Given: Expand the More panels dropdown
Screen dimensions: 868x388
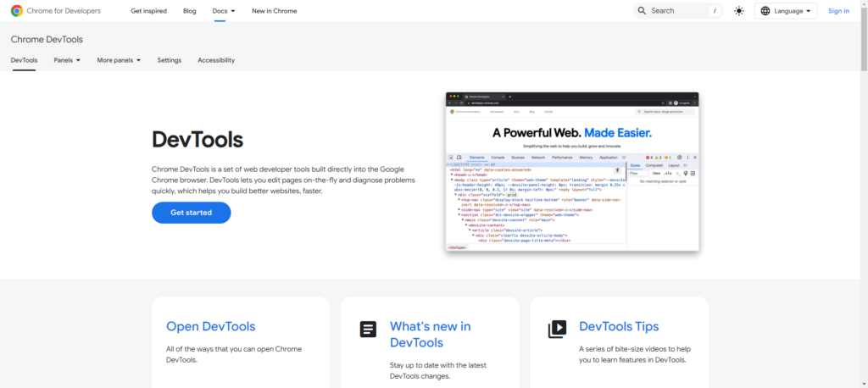Looking at the screenshot, I should pyautogui.click(x=119, y=60).
